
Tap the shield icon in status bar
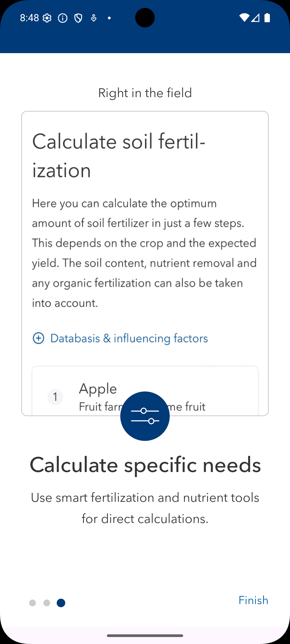[x=78, y=18]
